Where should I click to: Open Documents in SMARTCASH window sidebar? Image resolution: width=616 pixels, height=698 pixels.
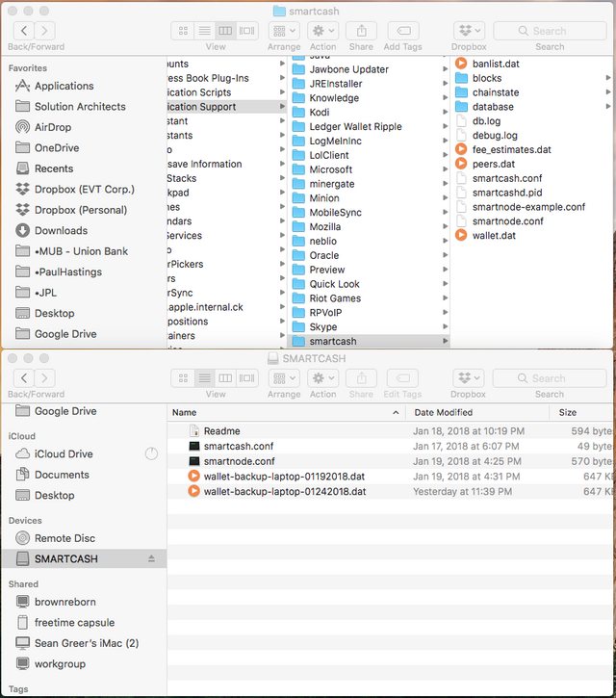62,475
